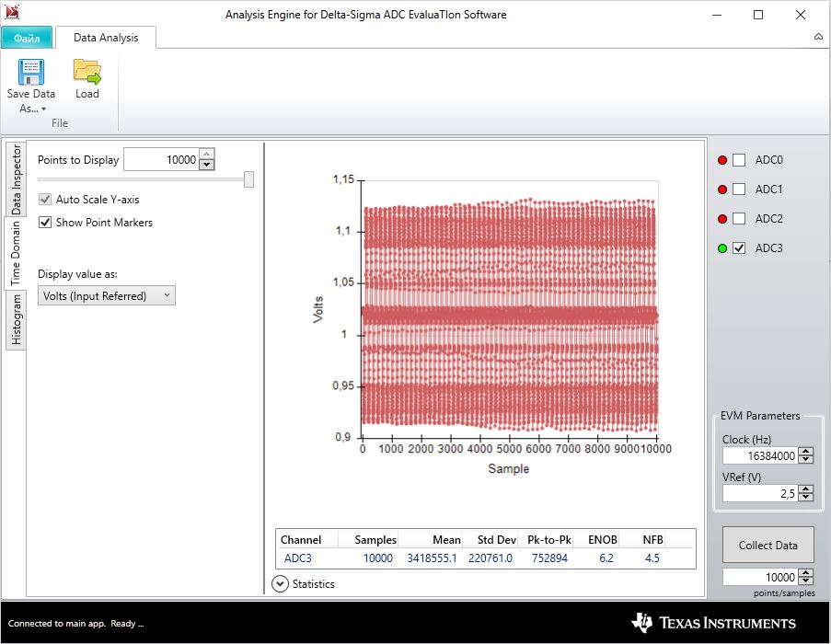Select the Data Analysis ribbon tab
This screenshot has height=644, width=831.
coord(106,38)
